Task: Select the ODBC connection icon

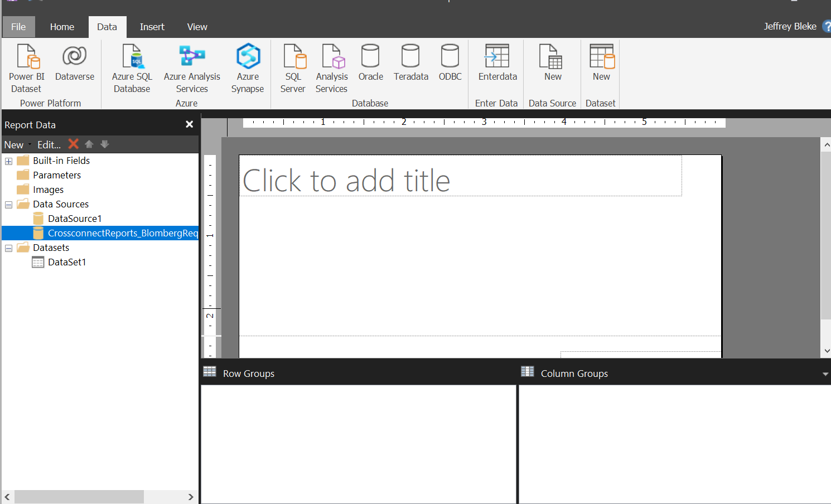Action: 450,56
